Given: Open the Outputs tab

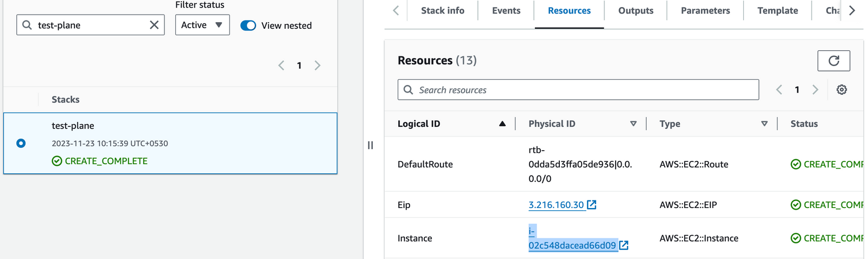Looking at the screenshot, I should 635,11.
